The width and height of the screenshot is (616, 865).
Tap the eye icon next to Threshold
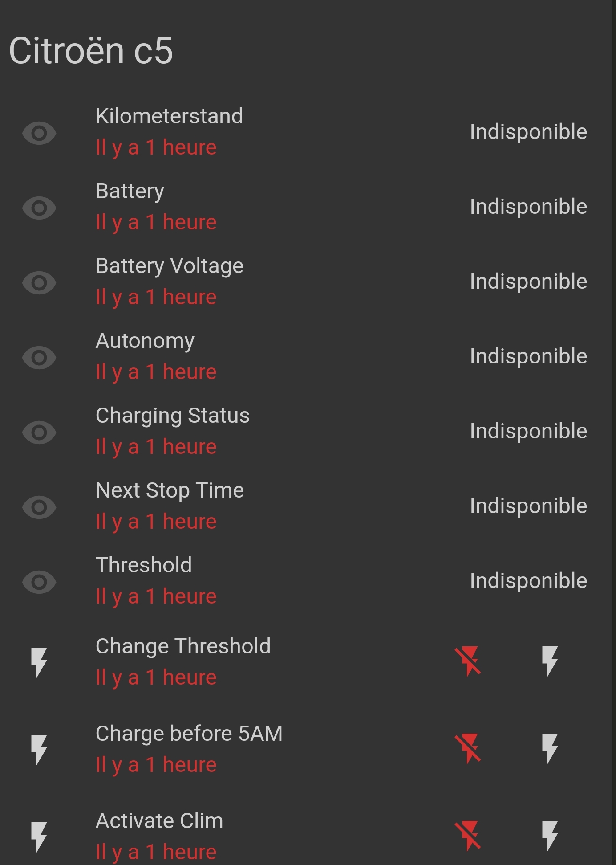coord(39,582)
